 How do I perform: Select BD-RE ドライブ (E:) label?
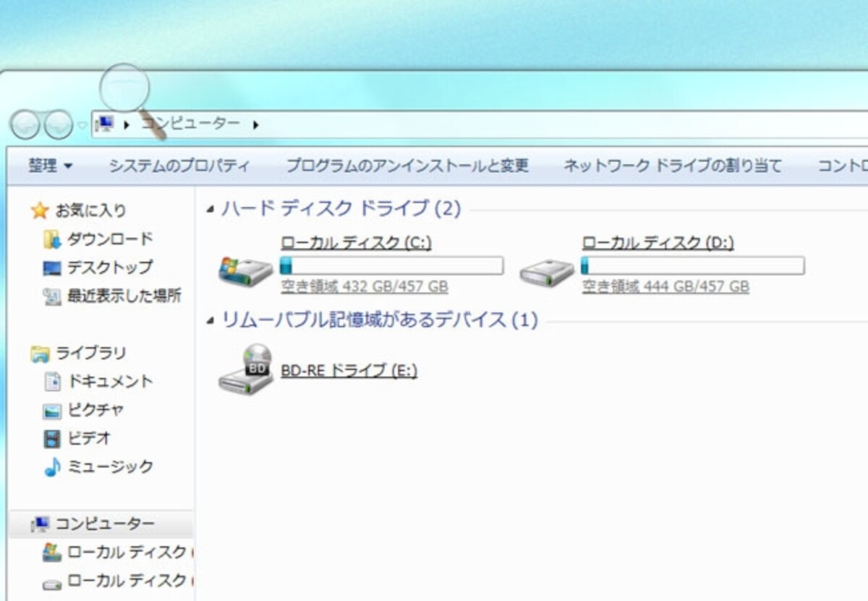(x=349, y=370)
